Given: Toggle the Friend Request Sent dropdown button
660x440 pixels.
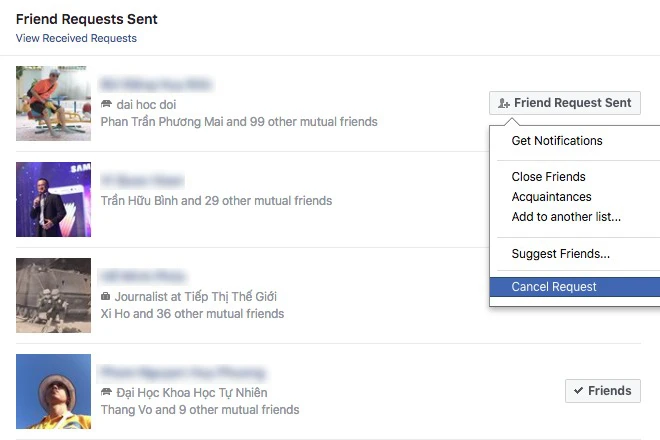Looking at the screenshot, I should pyautogui.click(x=565, y=103).
